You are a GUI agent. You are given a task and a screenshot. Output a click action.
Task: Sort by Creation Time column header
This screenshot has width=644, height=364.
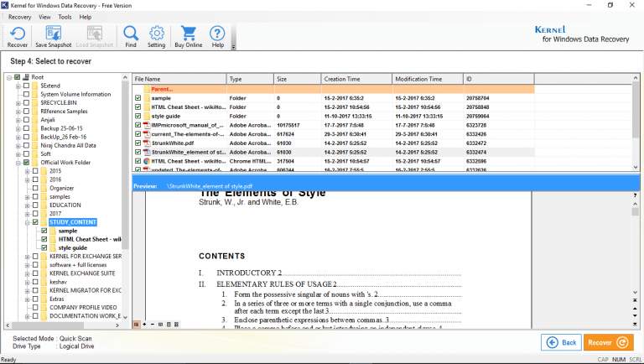[356, 79]
